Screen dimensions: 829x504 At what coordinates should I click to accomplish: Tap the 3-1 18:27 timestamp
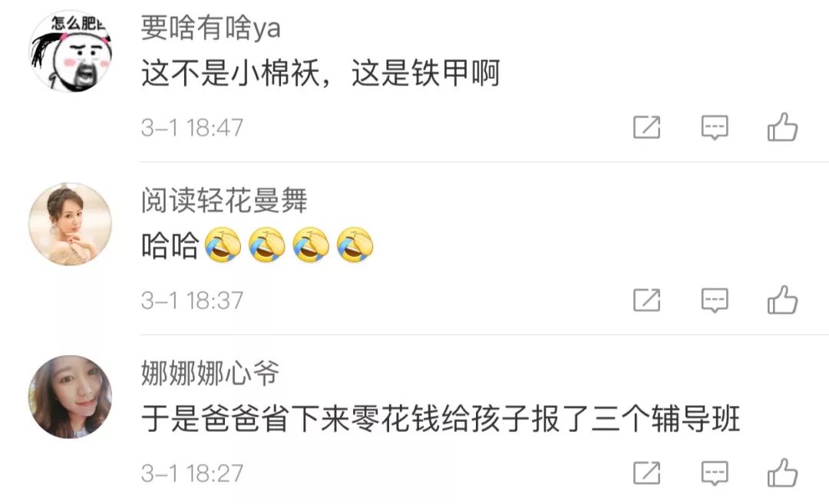[x=192, y=473]
